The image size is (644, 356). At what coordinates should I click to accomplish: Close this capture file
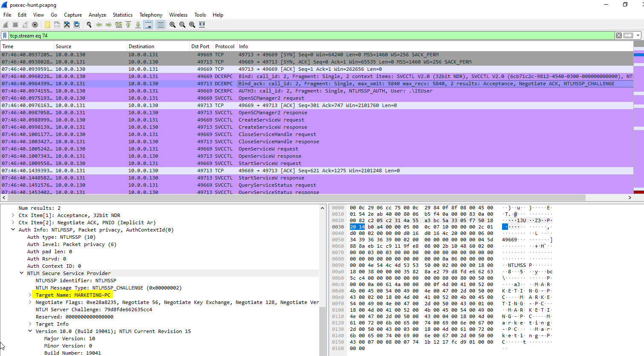pos(67,25)
